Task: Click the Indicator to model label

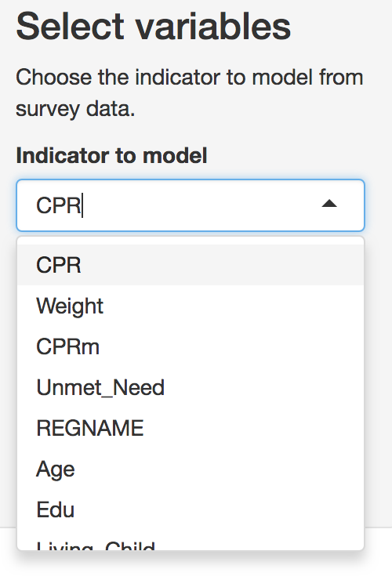Action: click(111, 155)
